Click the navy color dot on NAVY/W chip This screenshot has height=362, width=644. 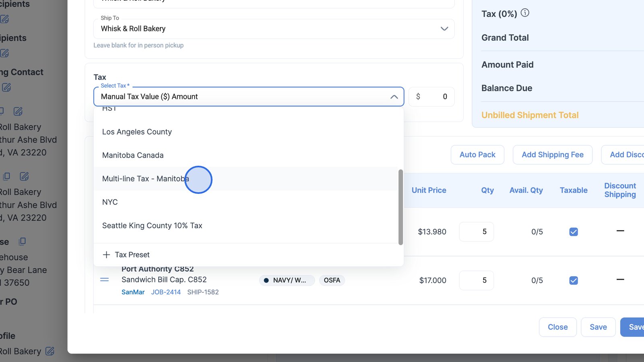[266, 280]
